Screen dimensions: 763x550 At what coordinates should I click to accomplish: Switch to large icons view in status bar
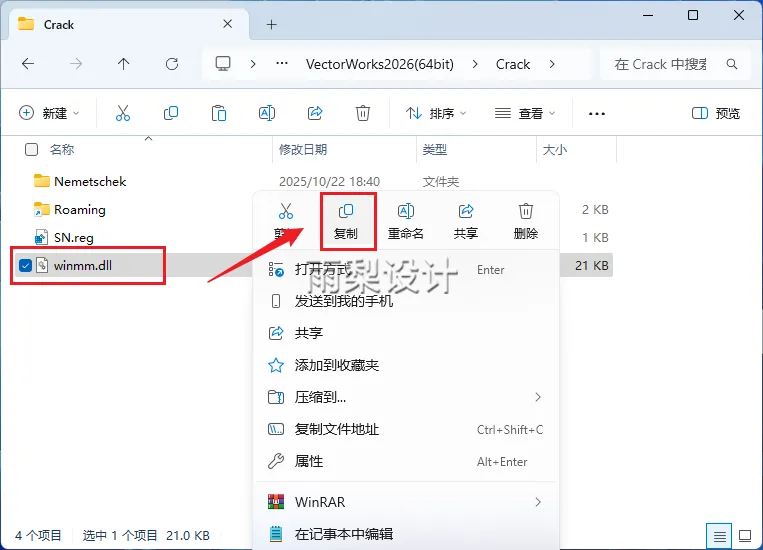(x=745, y=536)
